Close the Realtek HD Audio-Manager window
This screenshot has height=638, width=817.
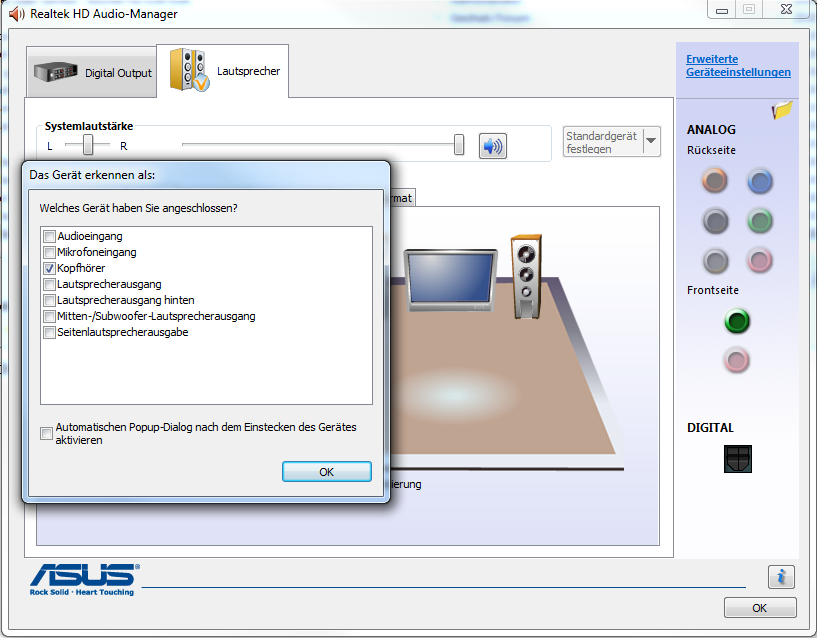click(786, 9)
